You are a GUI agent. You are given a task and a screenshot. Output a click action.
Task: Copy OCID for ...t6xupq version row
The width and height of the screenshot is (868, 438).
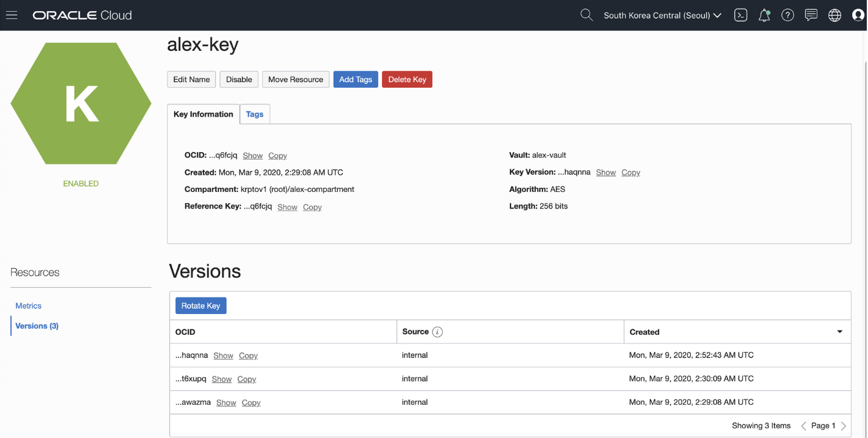coord(247,379)
